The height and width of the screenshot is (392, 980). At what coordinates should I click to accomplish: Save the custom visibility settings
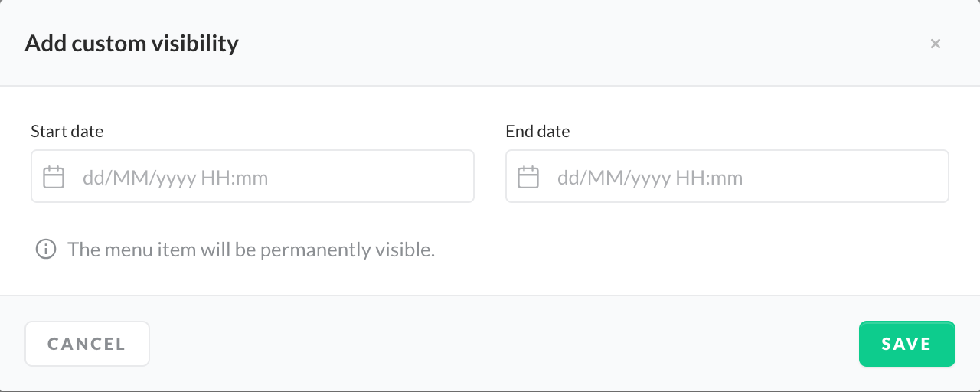click(x=906, y=344)
